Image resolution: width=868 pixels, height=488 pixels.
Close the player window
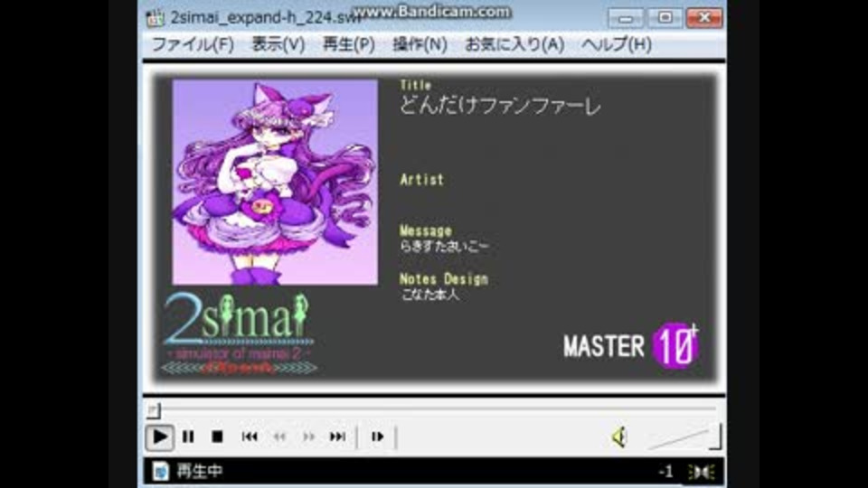704,18
